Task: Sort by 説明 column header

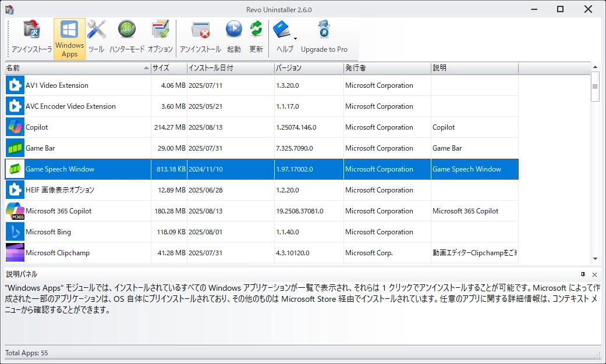Action: point(474,68)
